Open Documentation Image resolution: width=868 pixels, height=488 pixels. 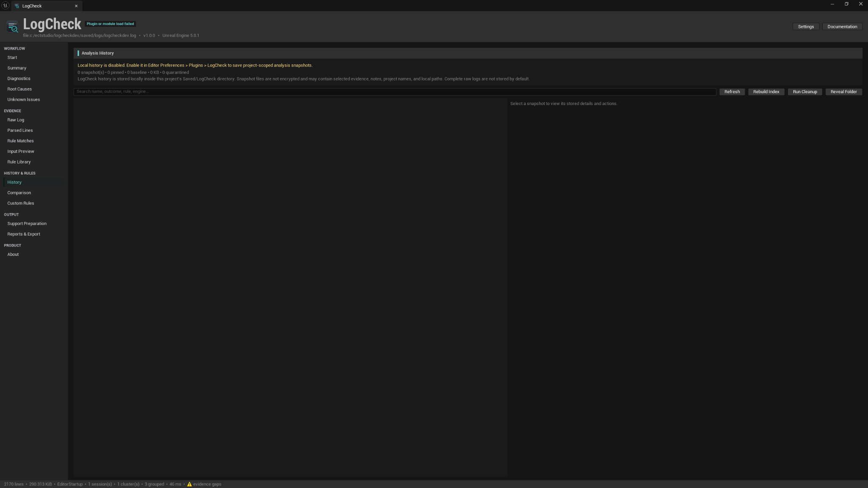[842, 27]
